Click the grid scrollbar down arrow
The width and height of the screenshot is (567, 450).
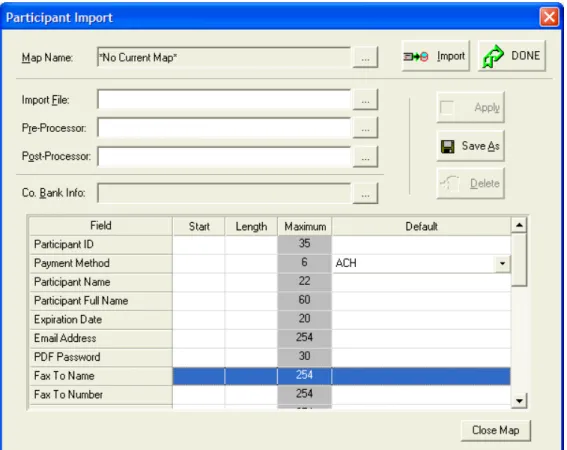point(519,400)
